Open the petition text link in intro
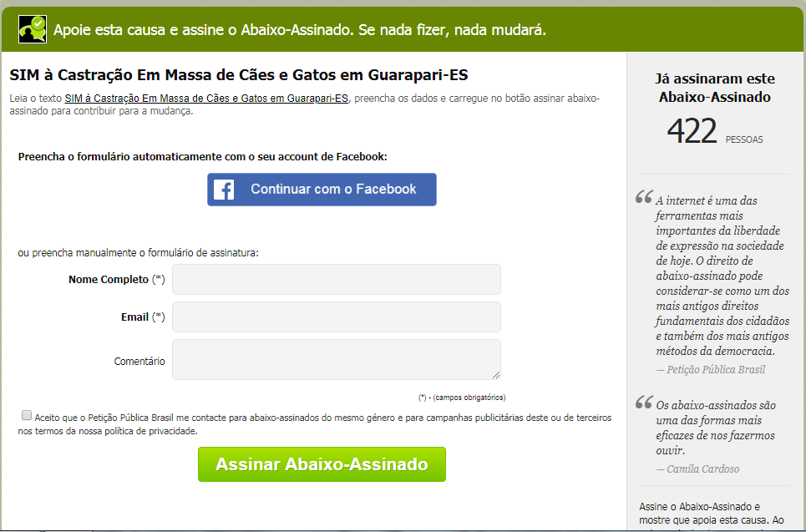This screenshot has height=532, width=806. tap(206, 99)
